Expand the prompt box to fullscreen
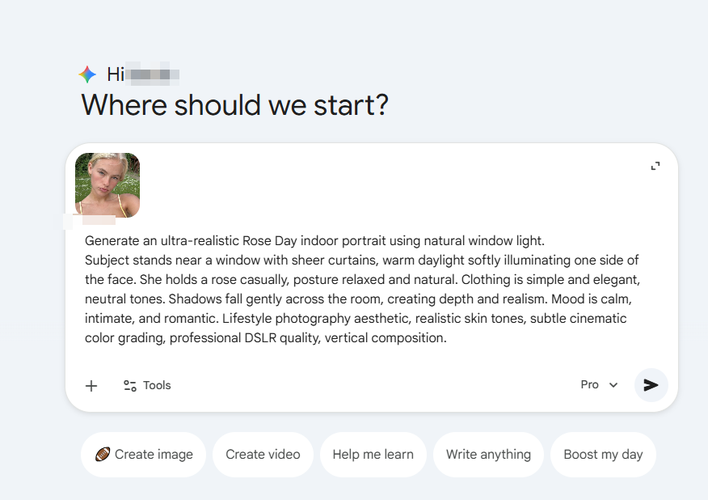708x500 pixels. point(655,166)
